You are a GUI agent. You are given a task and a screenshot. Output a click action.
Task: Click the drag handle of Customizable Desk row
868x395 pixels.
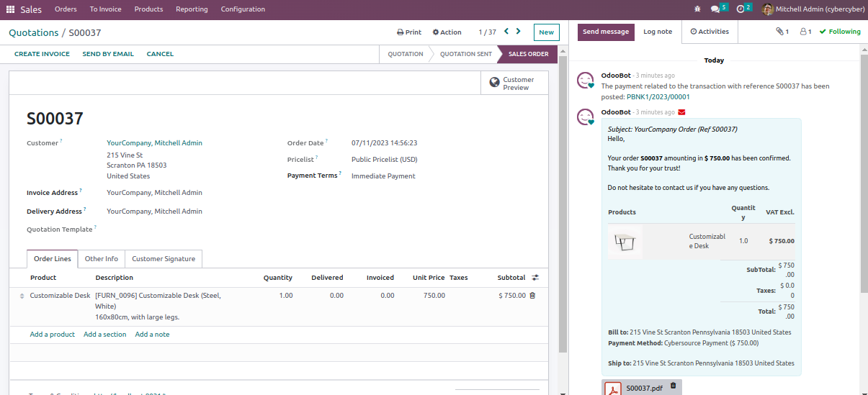tap(22, 296)
